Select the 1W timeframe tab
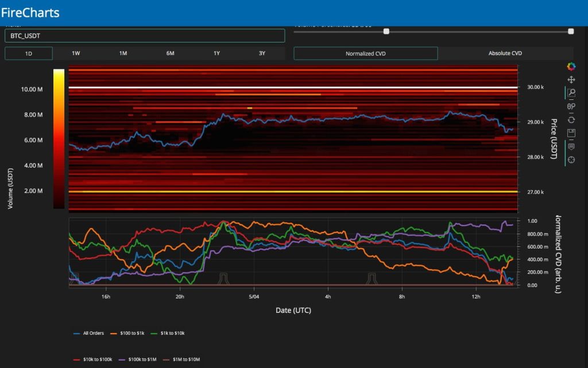This screenshot has height=368, width=588. click(x=76, y=53)
